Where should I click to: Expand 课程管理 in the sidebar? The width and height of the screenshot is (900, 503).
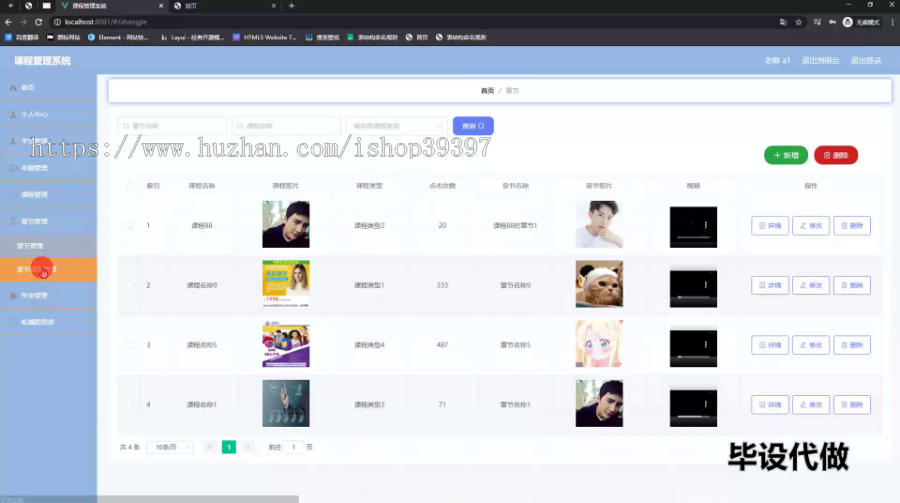48,195
